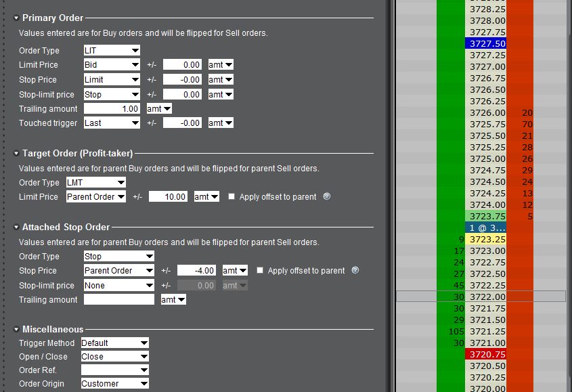This screenshot has height=392, width=572.
Task: Open Primary Stop Price amt unit dropdown
Action: tap(221, 80)
